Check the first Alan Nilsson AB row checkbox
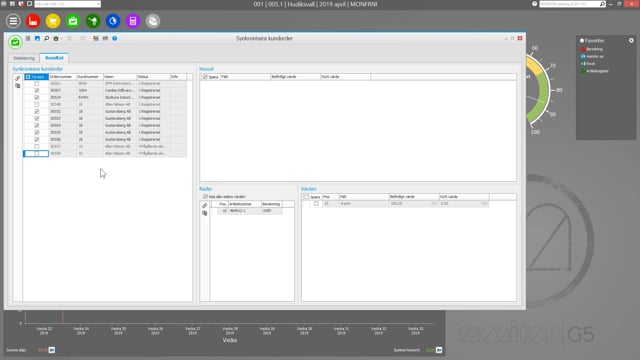The image size is (640, 360). click(x=37, y=104)
